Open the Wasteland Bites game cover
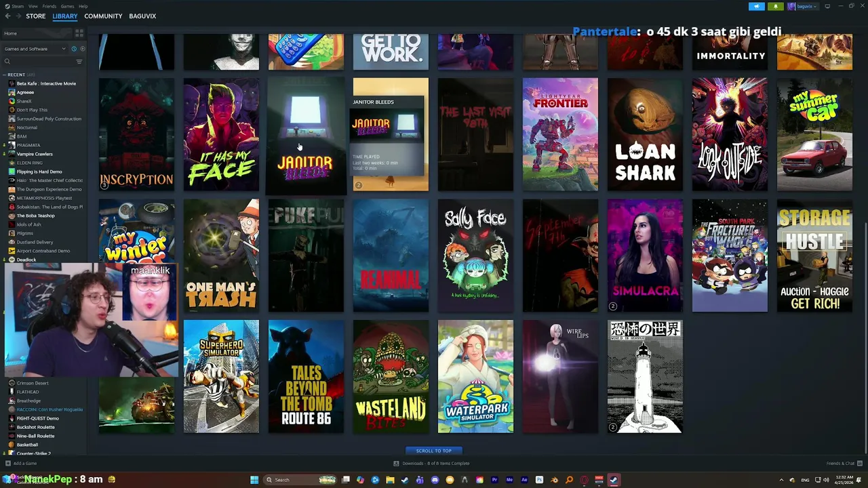 coord(391,377)
